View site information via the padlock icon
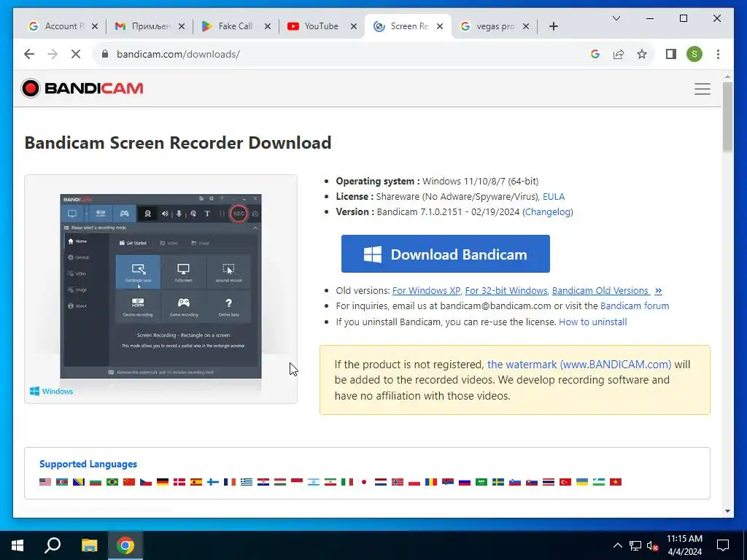Viewport: 747px width, 560px height. tap(105, 54)
